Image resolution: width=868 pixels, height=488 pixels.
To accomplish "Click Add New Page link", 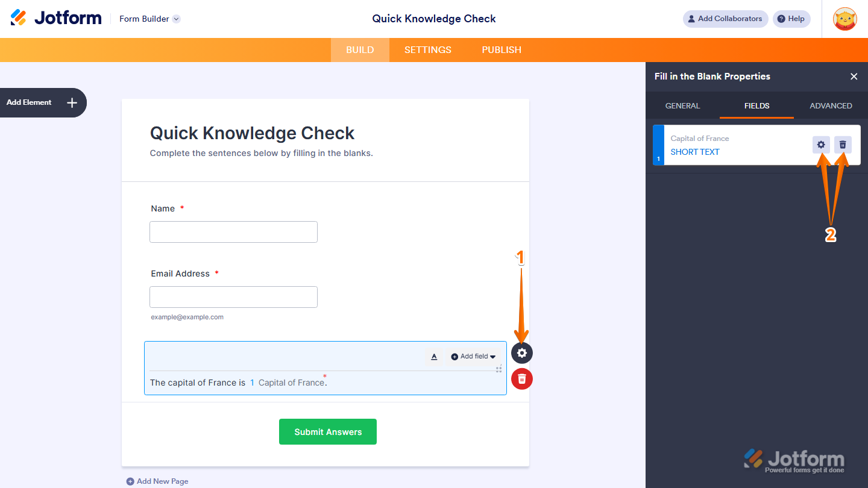I will (157, 481).
